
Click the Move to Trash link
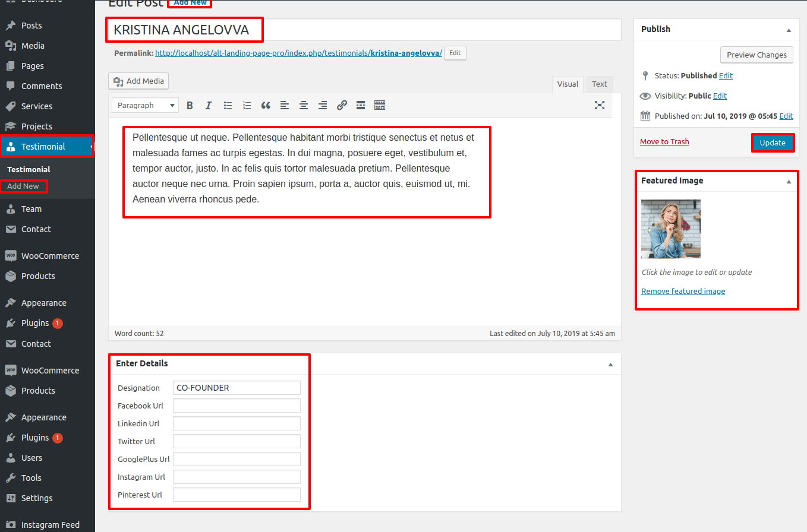pyautogui.click(x=664, y=142)
